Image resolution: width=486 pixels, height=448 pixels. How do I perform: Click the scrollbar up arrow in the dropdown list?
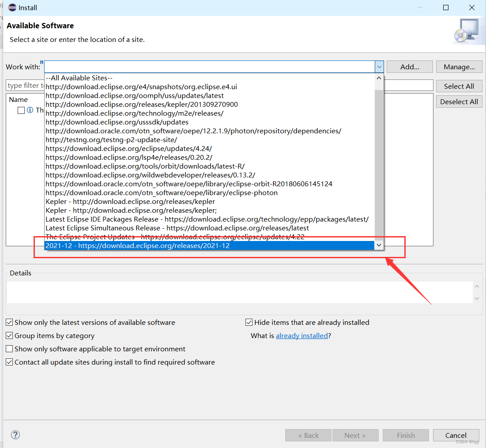[379, 77]
